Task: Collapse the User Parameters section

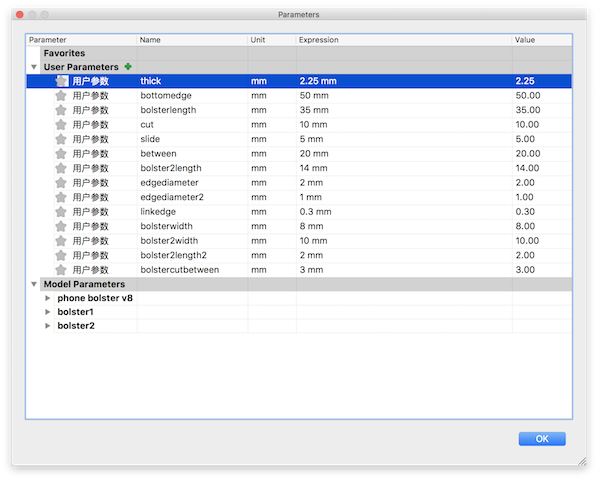Action: pyautogui.click(x=34, y=67)
